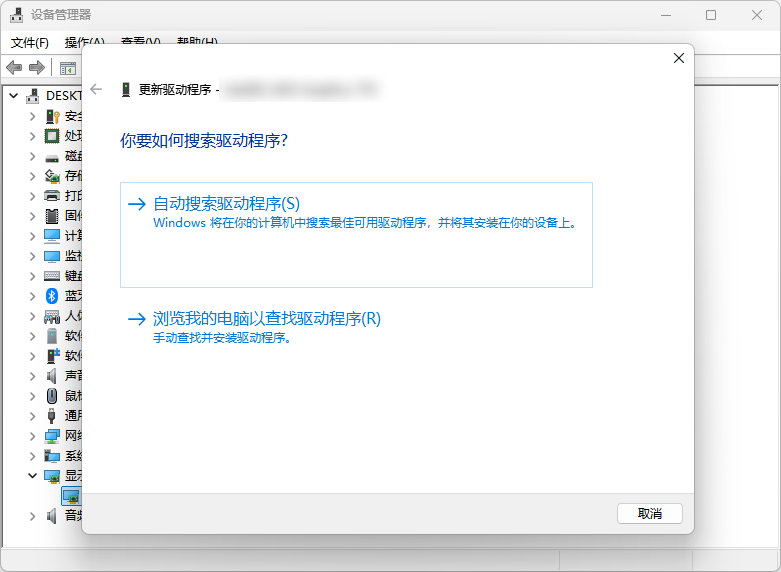Select the human interface devices icon
This screenshot has height=572, width=781.
click(52, 316)
